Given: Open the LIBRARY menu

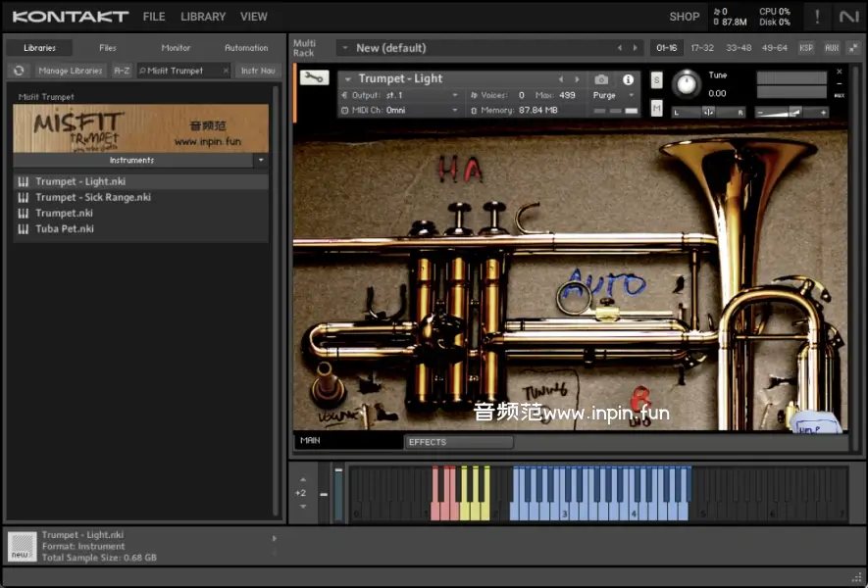Looking at the screenshot, I should (203, 17).
